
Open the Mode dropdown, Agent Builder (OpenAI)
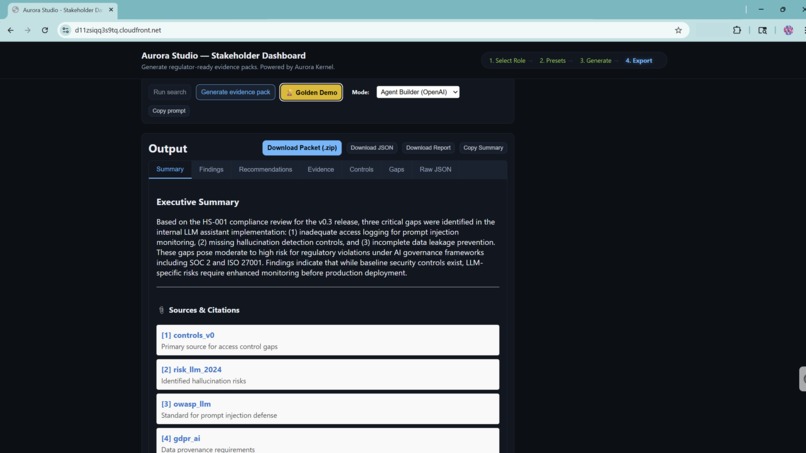(x=418, y=92)
